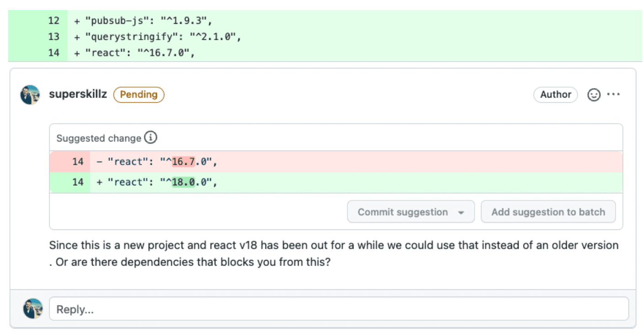This screenshot has width=644, height=334.
Task: Focus the Reply input field
Action: tap(339, 309)
